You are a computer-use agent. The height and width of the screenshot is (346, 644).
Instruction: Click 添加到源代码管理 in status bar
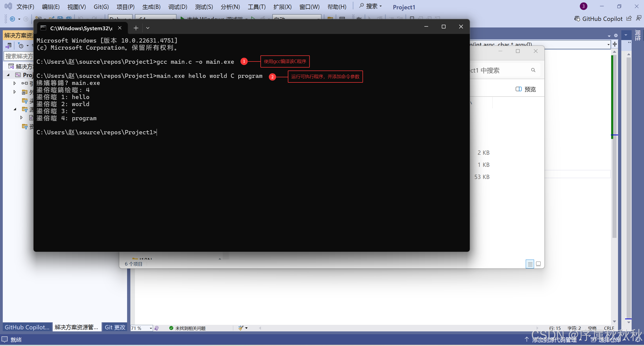554,340
